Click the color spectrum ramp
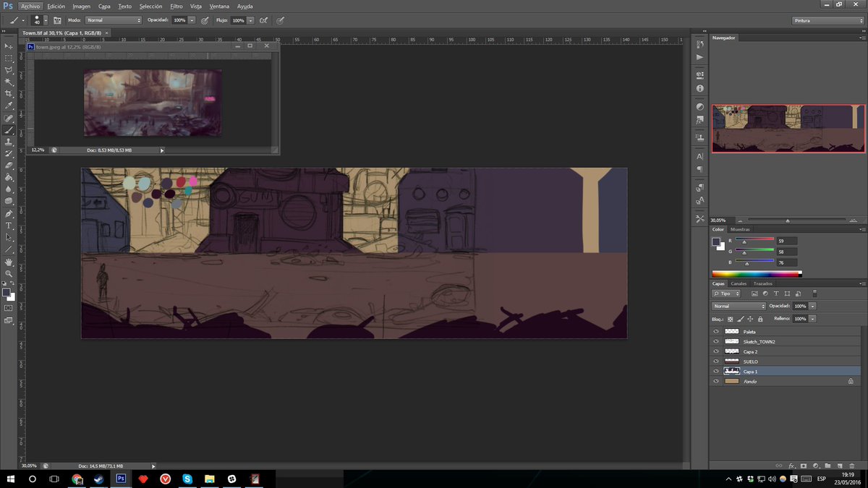Viewport: 868px width, 488px height. tap(757, 273)
